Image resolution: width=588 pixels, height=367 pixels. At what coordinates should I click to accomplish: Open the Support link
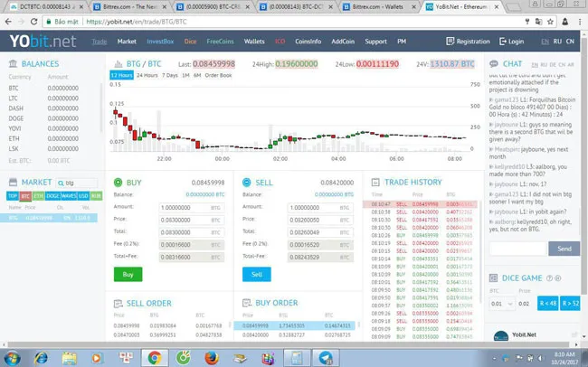[375, 42]
